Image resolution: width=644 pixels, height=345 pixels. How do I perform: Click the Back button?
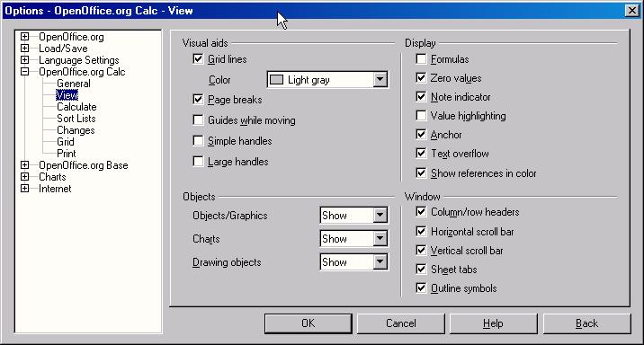pyautogui.click(x=587, y=323)
